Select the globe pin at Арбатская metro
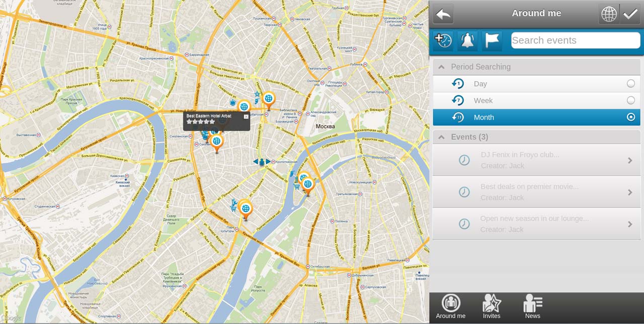 click(269, 100)
